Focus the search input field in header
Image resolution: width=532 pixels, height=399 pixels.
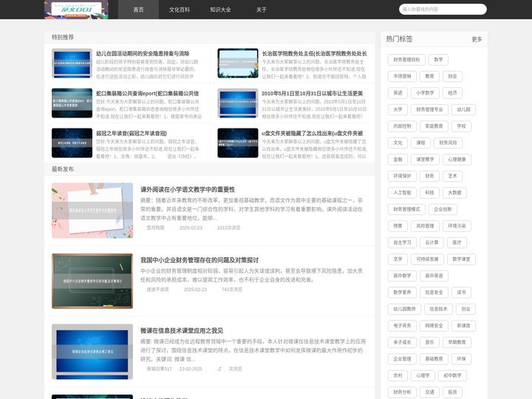[443, 9]
